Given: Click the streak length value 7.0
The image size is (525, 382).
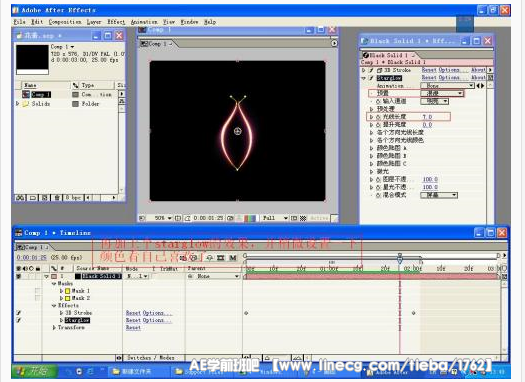Looking at the screenshot, I should coord(427,117).
